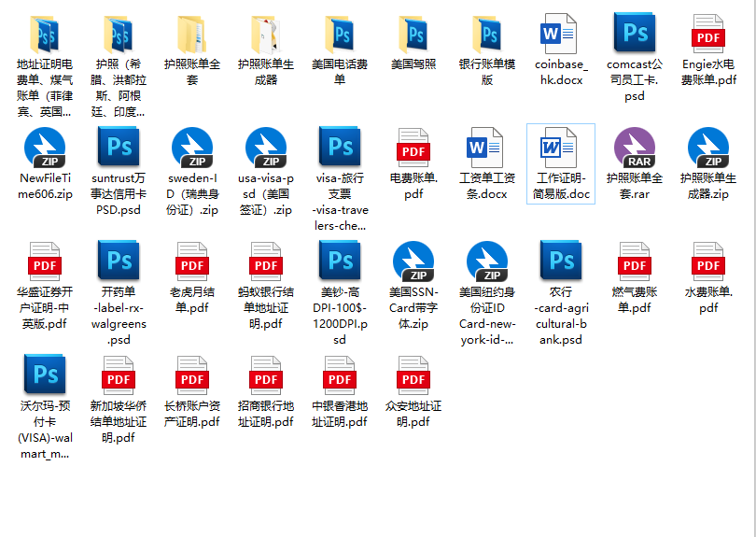Select the 众安地址证明.pdf file
The height and width of the screenshot is (537, 756).
click(x=413, y=376)
